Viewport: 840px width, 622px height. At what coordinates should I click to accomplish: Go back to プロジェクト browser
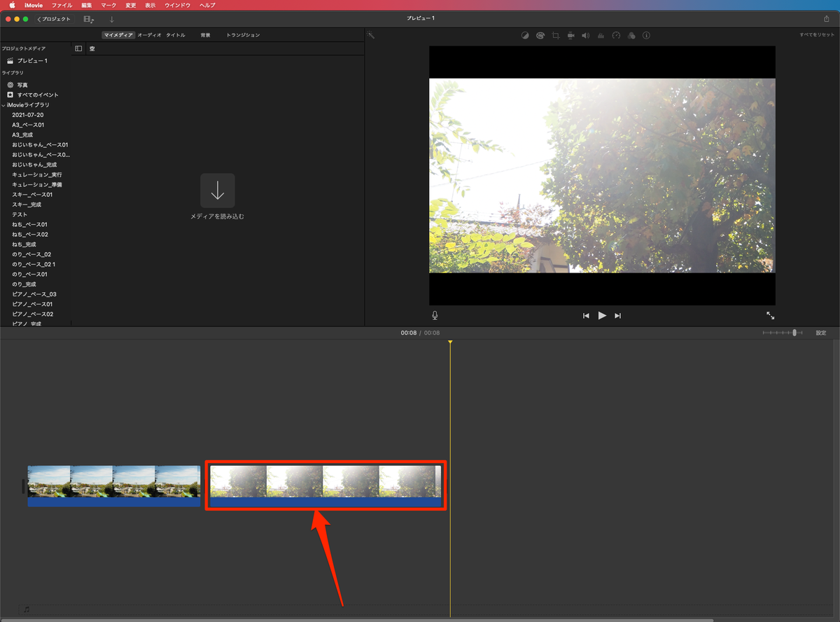(x=54, y=19)
